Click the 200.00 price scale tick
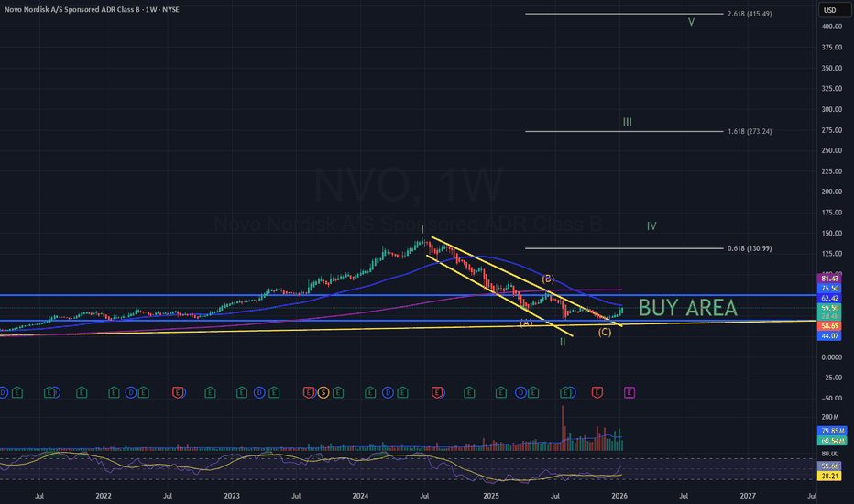 pos(832,192)
